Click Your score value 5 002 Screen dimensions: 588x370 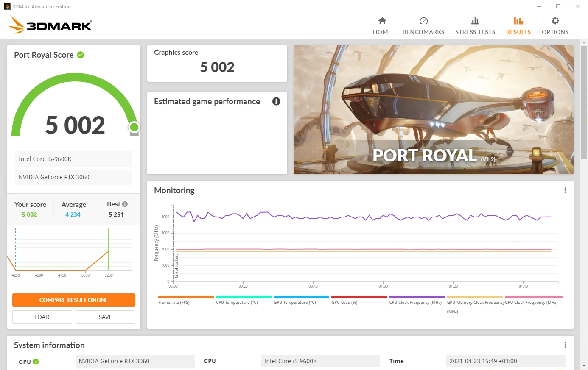[29, 214]
